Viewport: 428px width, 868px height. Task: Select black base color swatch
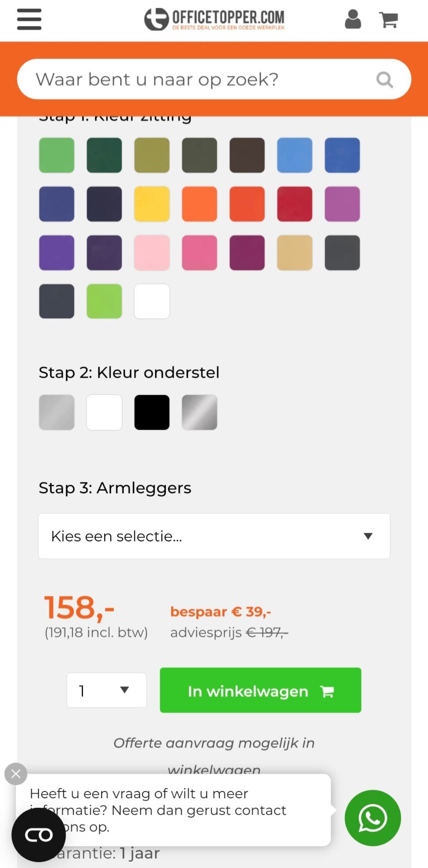click(x=152, y=412)
